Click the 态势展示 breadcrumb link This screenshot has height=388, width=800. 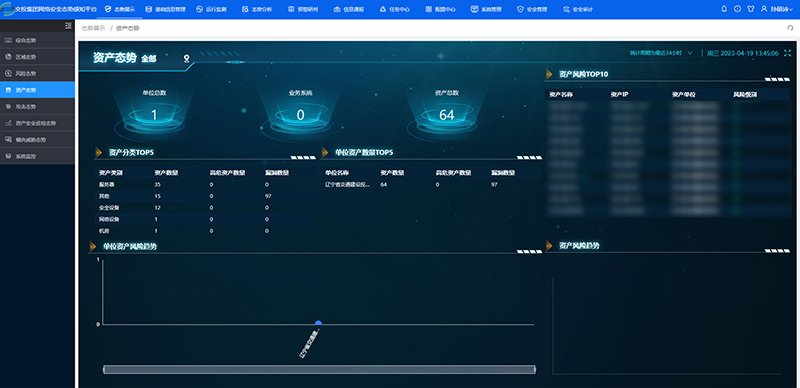coord(93,29)
